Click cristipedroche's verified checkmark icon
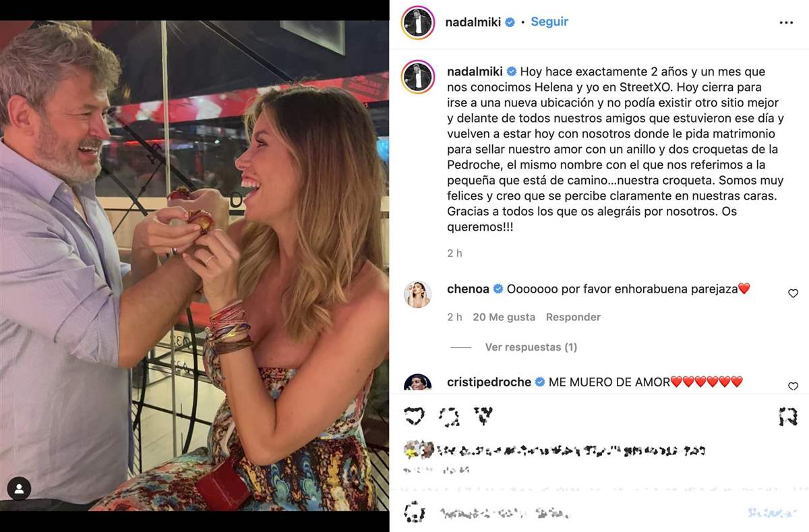Image resolution: width=809 pixels, height=532 pixels. (539, 382)
